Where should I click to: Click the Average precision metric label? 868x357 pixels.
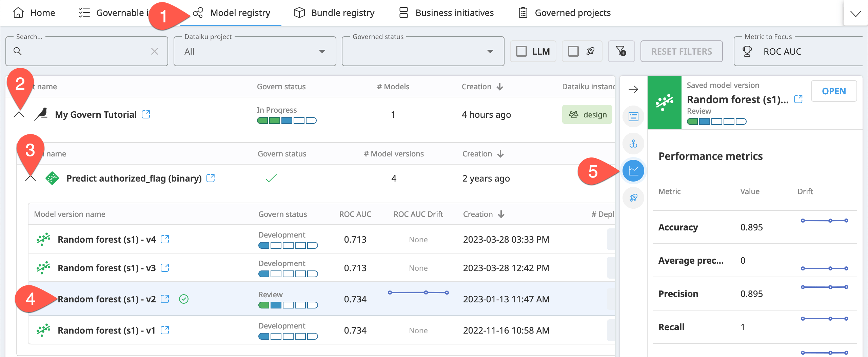691,261
